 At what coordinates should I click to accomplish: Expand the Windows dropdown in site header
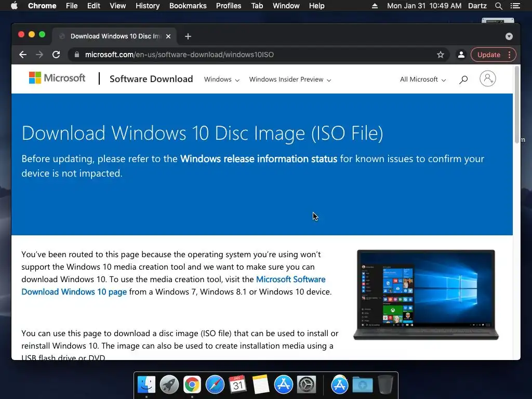(221, 79)
